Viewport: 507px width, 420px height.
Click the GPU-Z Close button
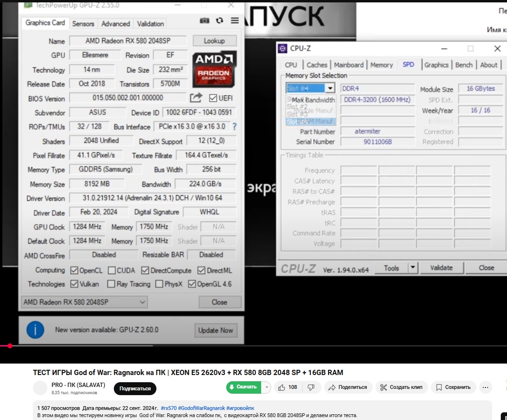(x=220, y=302)
